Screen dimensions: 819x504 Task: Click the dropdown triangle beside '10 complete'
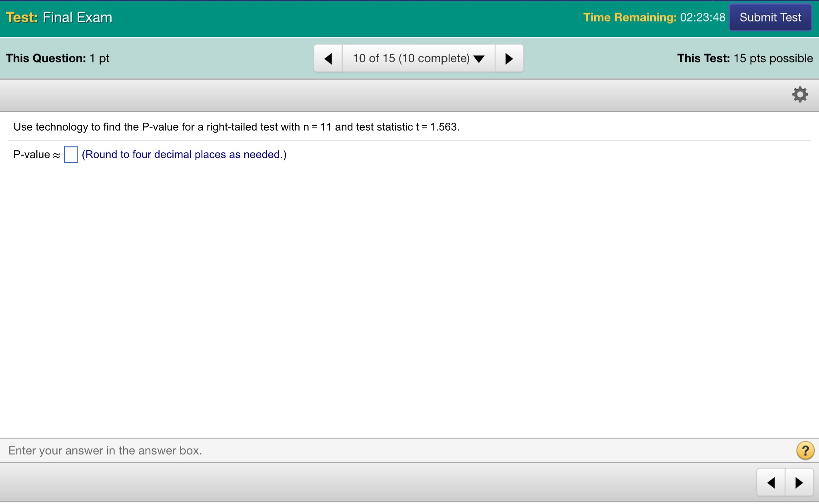click(479, 59)
